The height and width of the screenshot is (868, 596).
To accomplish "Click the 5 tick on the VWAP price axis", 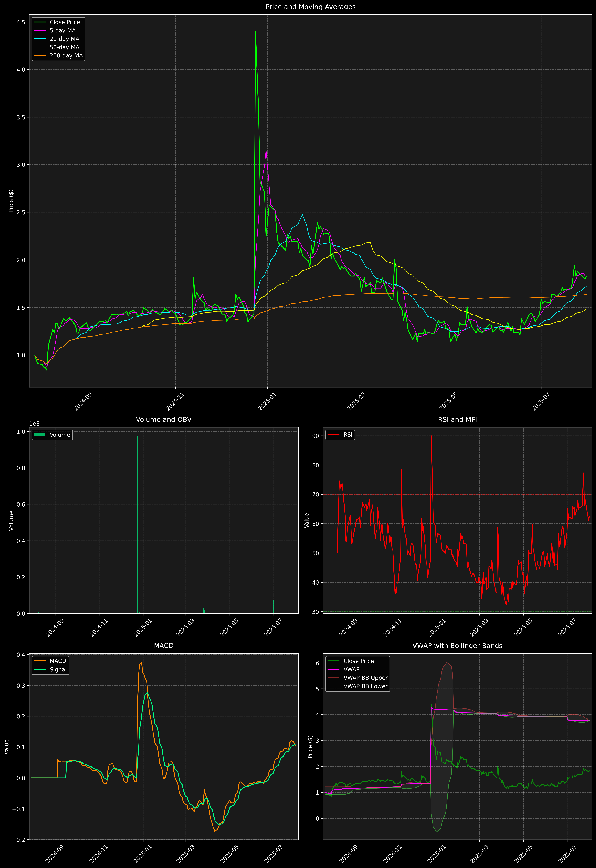I will point(317,689).
